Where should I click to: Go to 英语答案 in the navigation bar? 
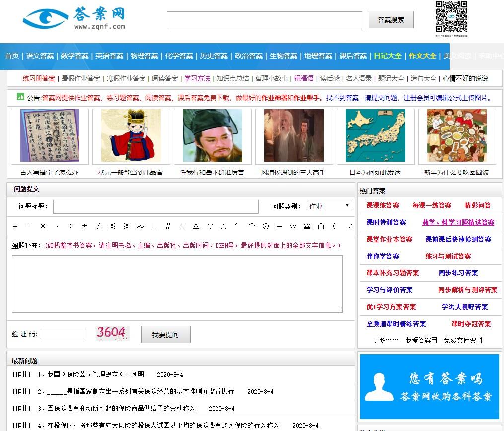click(109, 56)
